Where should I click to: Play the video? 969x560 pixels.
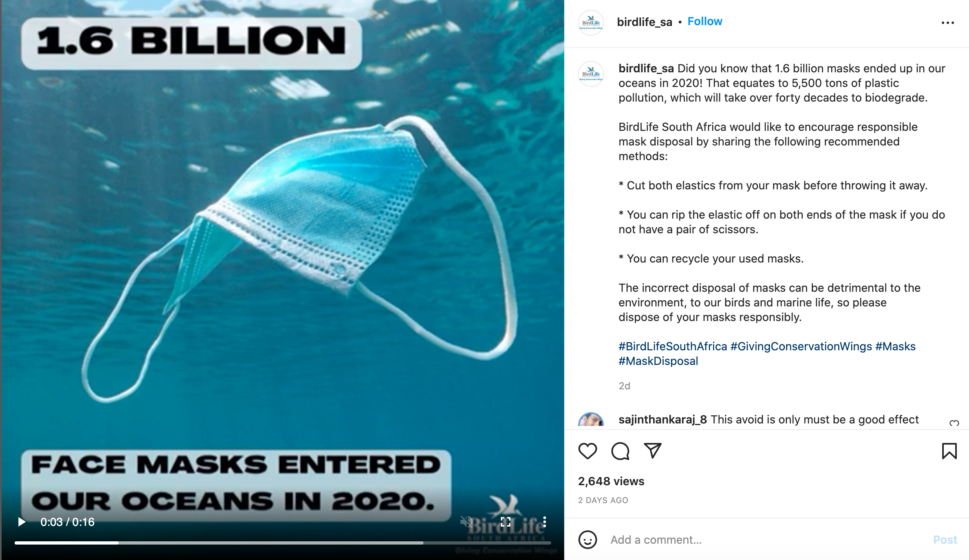22,522
